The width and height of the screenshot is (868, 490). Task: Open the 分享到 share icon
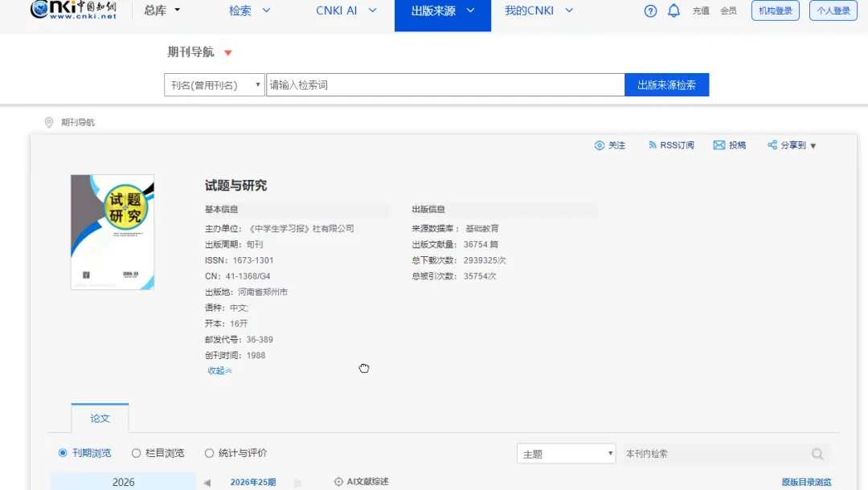click(772, 145)
